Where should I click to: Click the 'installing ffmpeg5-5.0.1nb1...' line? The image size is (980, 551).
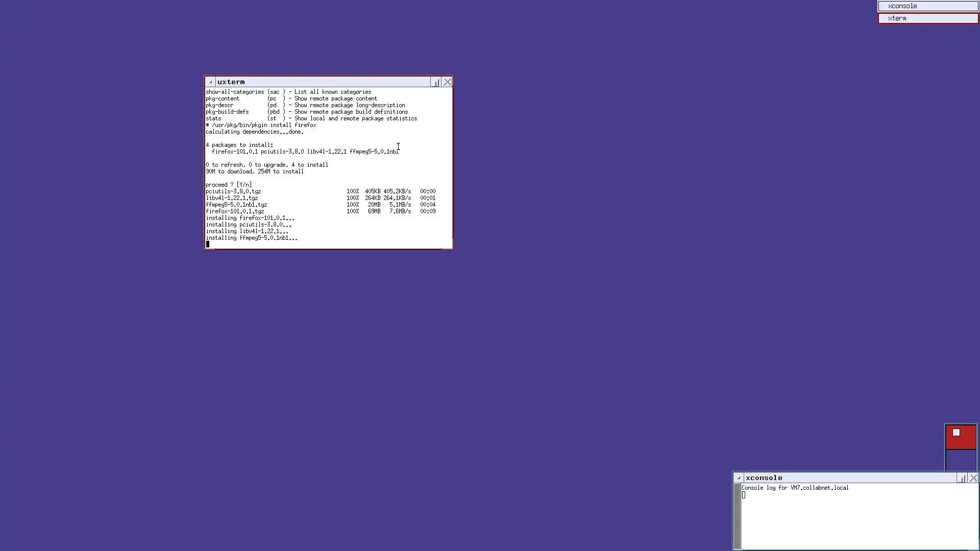point(251,238)
